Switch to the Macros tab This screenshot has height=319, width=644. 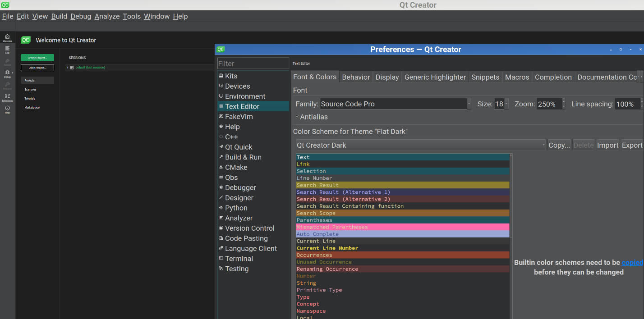pos(517,77)
